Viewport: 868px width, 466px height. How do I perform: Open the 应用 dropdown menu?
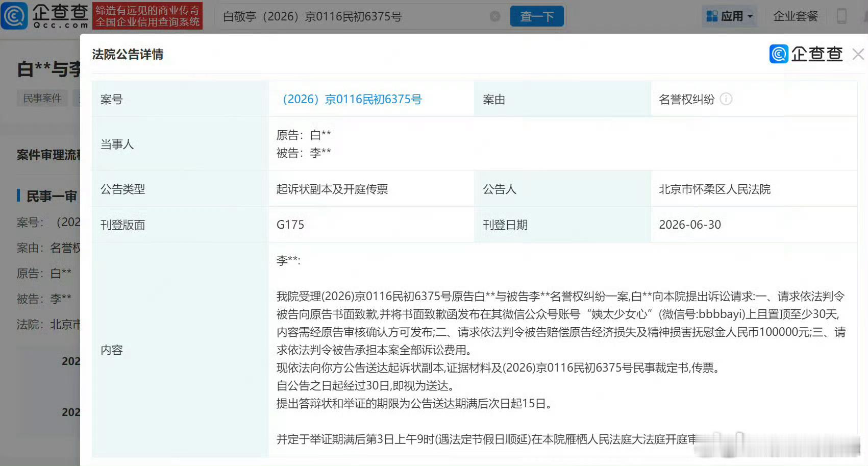[x=730, y=16]
